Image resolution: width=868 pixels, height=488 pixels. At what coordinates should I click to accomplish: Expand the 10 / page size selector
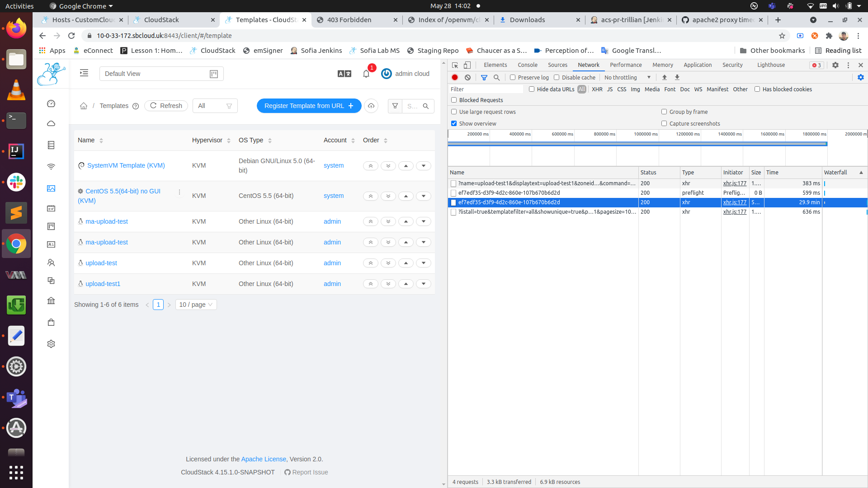(196, 305)
